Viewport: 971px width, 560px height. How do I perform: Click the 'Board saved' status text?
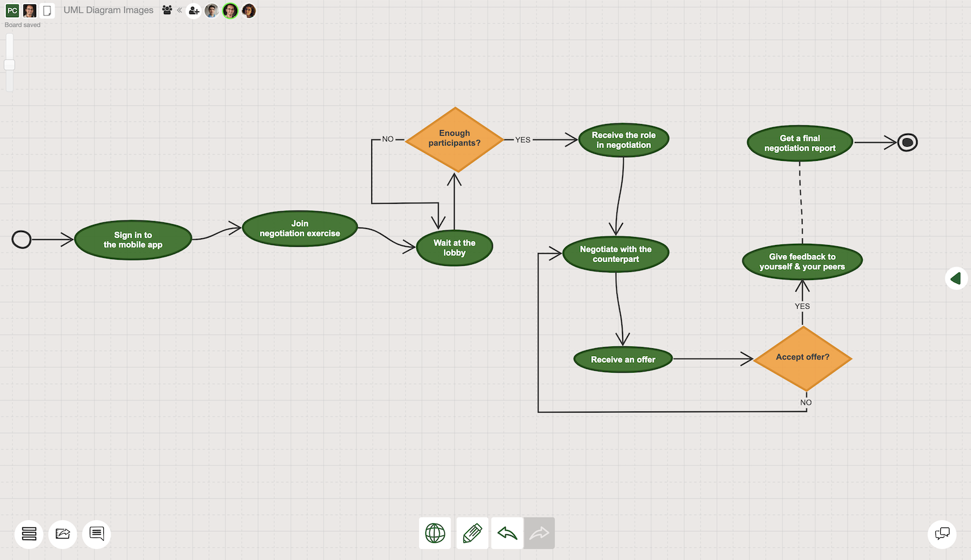pos(23,25)
